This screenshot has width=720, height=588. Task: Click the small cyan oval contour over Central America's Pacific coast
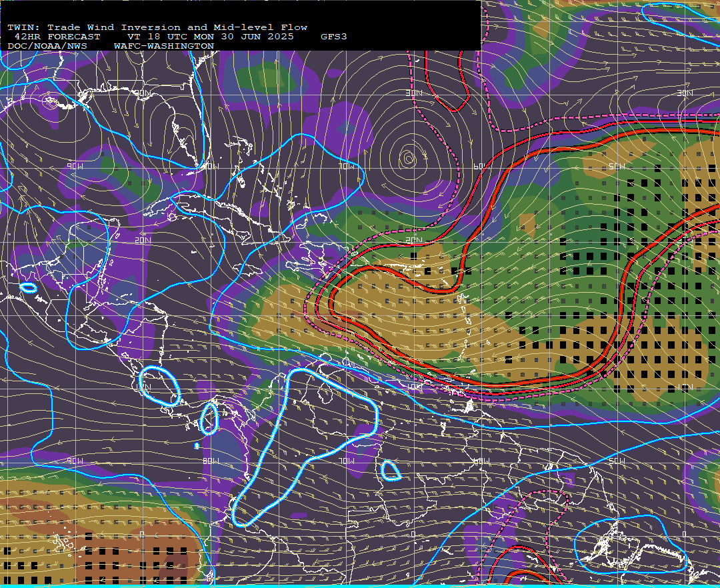(x=29, y=288)
